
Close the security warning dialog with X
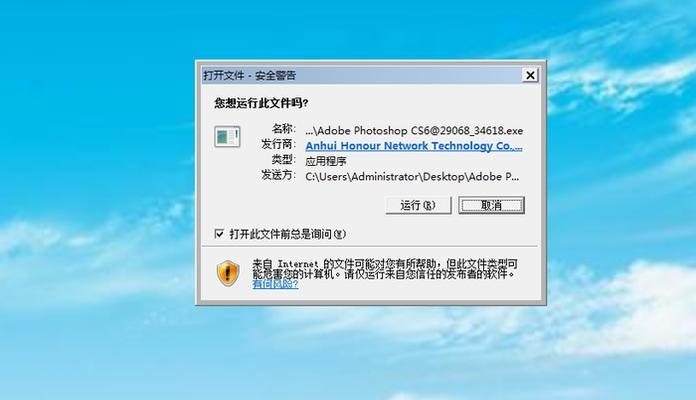tap(530, 75)
